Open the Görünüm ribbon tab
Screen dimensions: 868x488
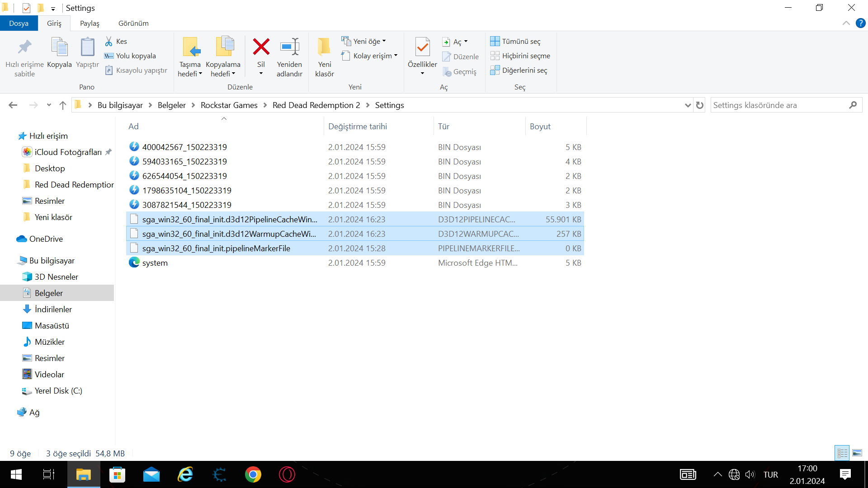133,23
